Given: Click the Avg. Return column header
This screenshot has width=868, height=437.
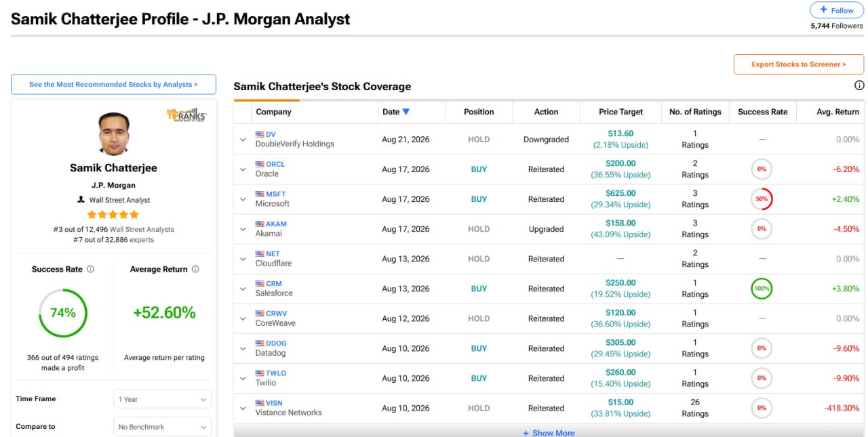Looking at the screenshot, I should click(837, 112).
